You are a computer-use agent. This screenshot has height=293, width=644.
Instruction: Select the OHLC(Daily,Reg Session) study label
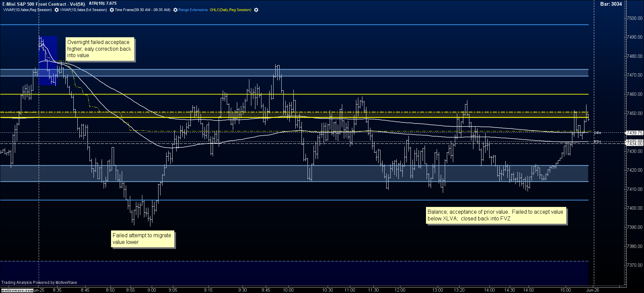pyautogui.click(x=230, y=10)
